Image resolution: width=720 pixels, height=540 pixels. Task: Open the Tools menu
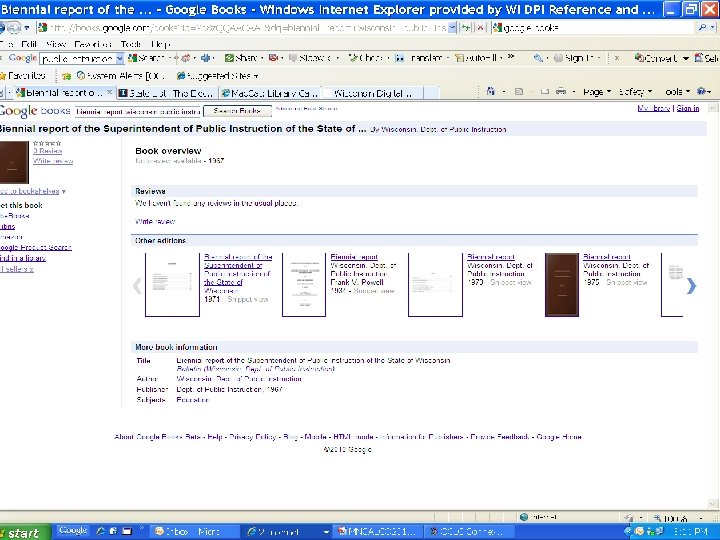coord(131,45)
